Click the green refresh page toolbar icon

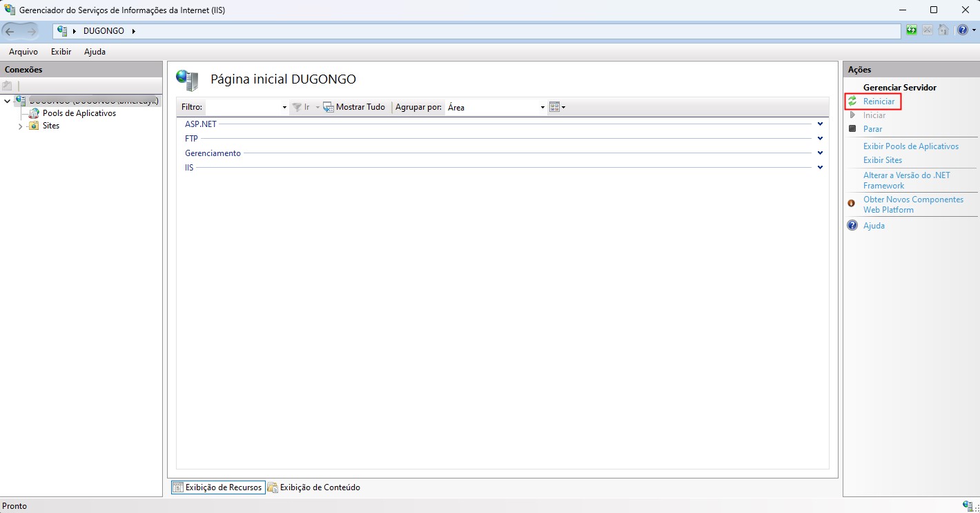[912, 30]
